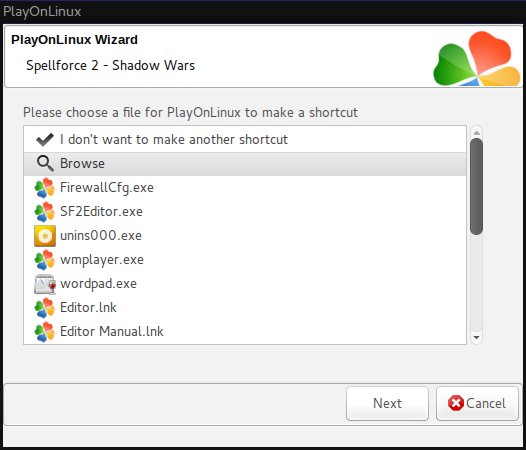526x450 pixels.
Task: Click the wordpad.exe notepad icon
Action: click(45, 284)
